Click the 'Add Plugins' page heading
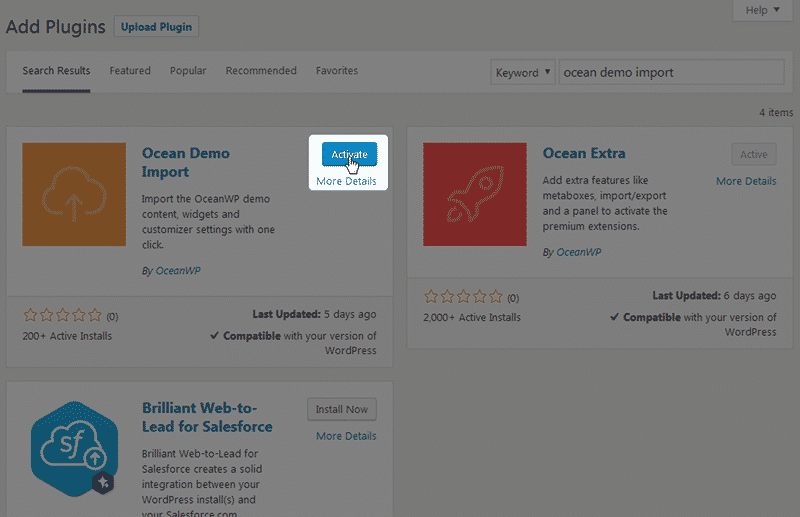 click(56, 27)
